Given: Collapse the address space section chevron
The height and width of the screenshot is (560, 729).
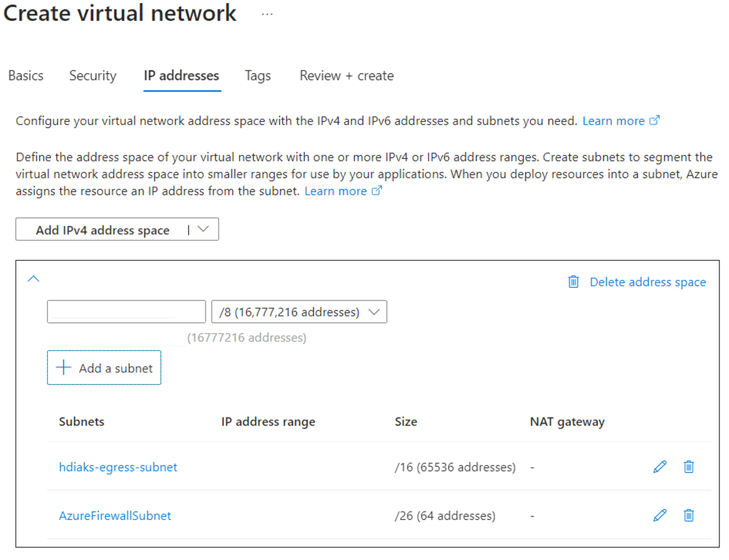Looking at the screenshot, I should pyautogui.click(x=33, y=279).
